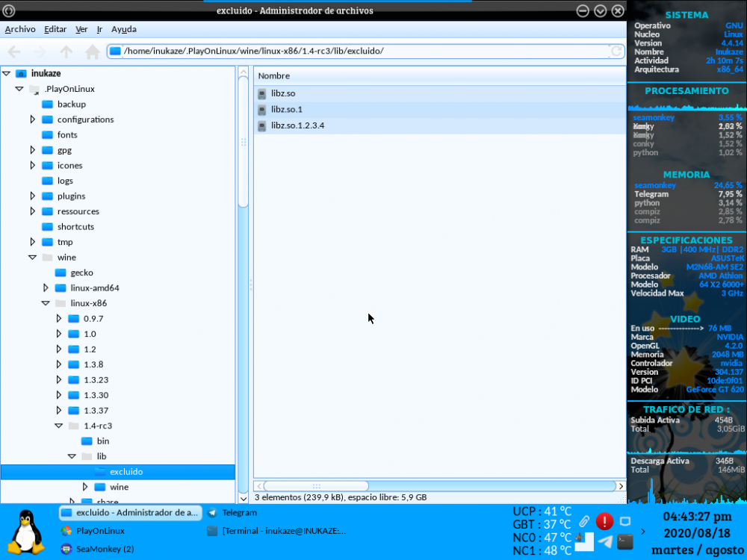Expand the 1.3.37 version folder
The image size is (747, 560).
[59, 411]
